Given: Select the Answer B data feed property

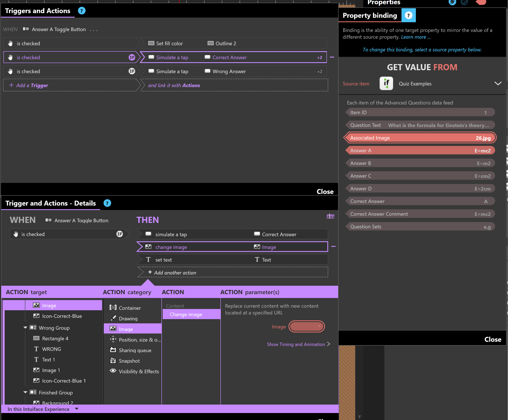Looking at the screenshot, I should click(x=420, y=163).
